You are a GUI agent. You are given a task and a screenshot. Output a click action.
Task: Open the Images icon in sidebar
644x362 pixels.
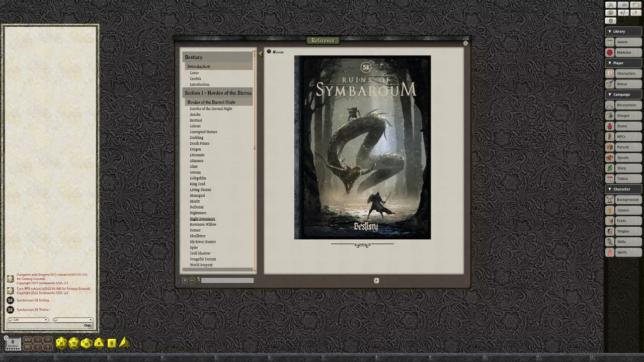pos(610,116)
